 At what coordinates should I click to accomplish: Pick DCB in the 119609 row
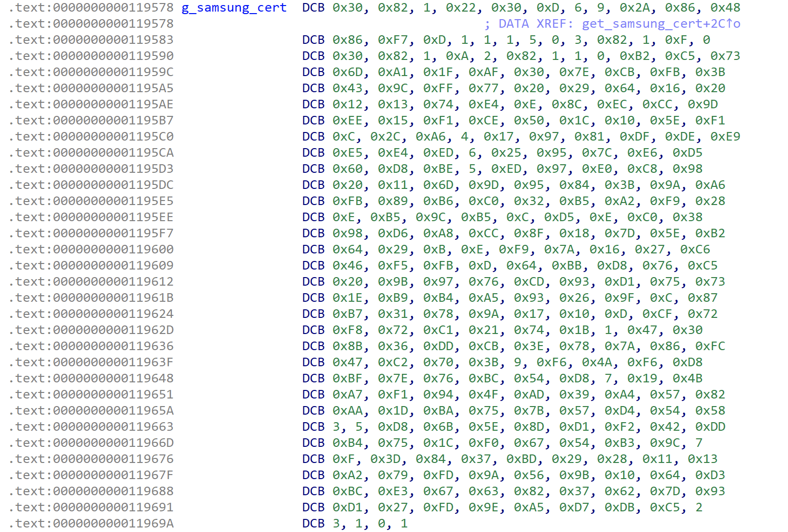(313, 265)
